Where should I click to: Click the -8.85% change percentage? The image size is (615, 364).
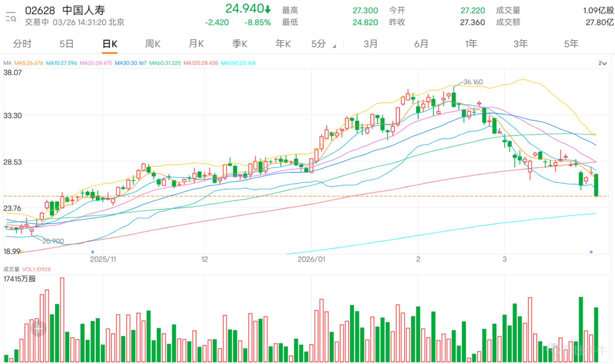click(258, 22)
